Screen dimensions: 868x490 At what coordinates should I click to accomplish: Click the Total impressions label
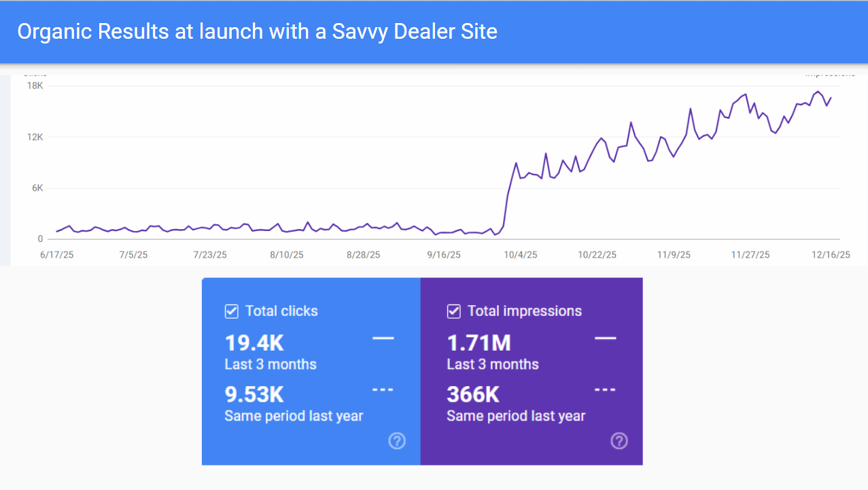tap(525, 311)
